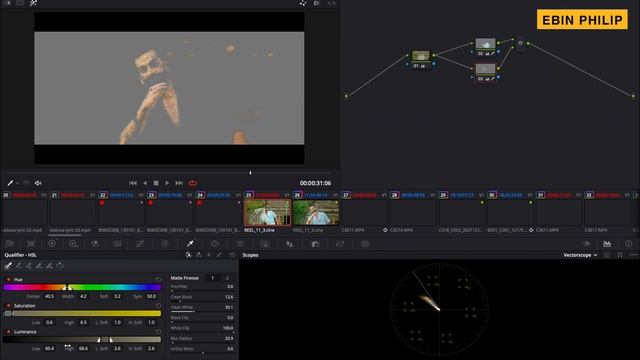Open the Tracker palette
This screenshot has height=360, width=640.
point(240,244)
